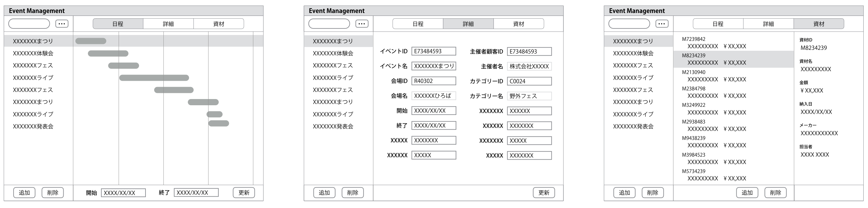Click the 終了 date field below the Gantt chart
Viewport: 868px width, 208px height.
point(196,193)
